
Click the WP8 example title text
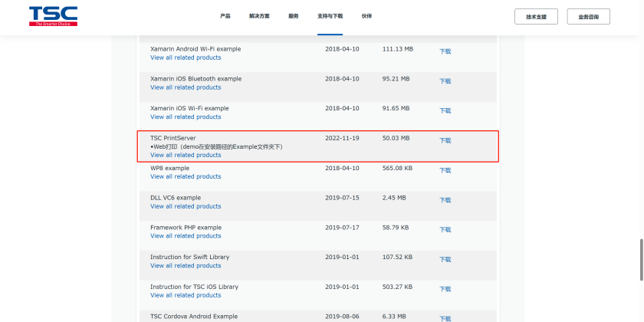(169, 168)
